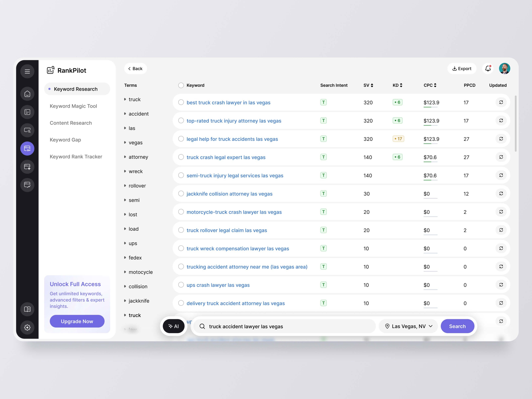Click the results list vertical scrollbar
This screenshot has height=399, width=532.
pyautogui.click(x=515, y=124)
